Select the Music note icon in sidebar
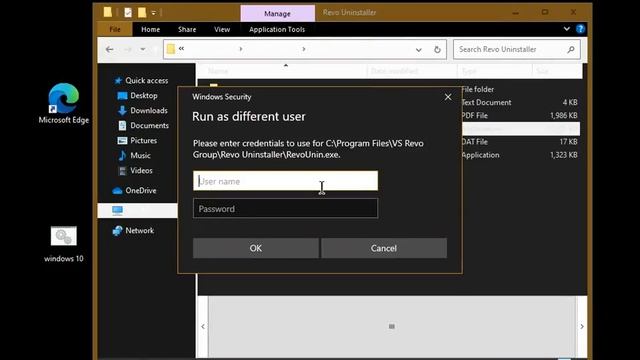The image size is (640, 360). pos(122,156)
